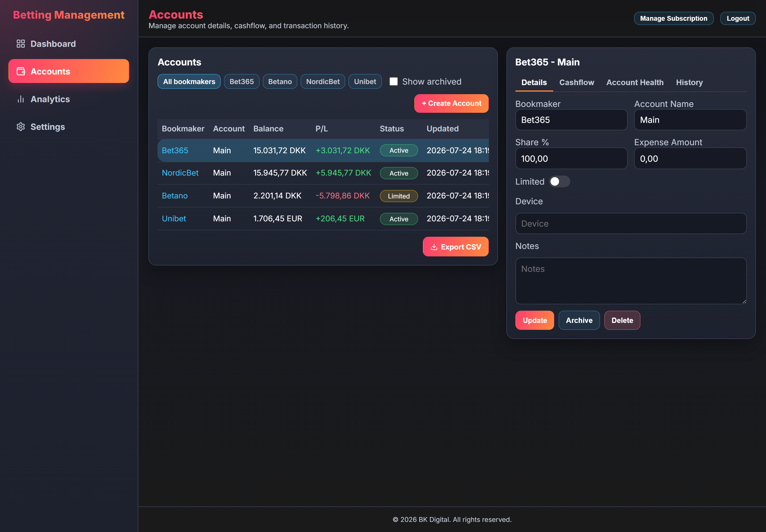The width and height of the screenshot is (766, 532).
Task: Click the download icon on Export CSV
Action: pyautogui.click(x=434, y=247)
